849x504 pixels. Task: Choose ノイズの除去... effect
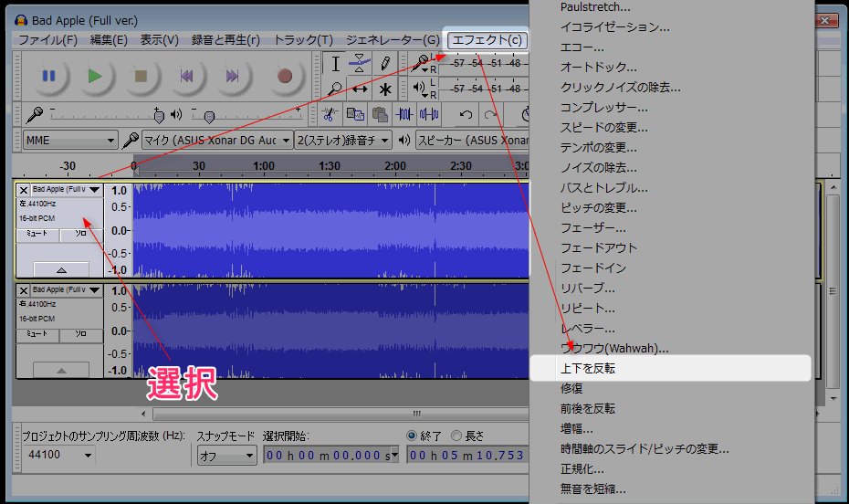[598, 168]
